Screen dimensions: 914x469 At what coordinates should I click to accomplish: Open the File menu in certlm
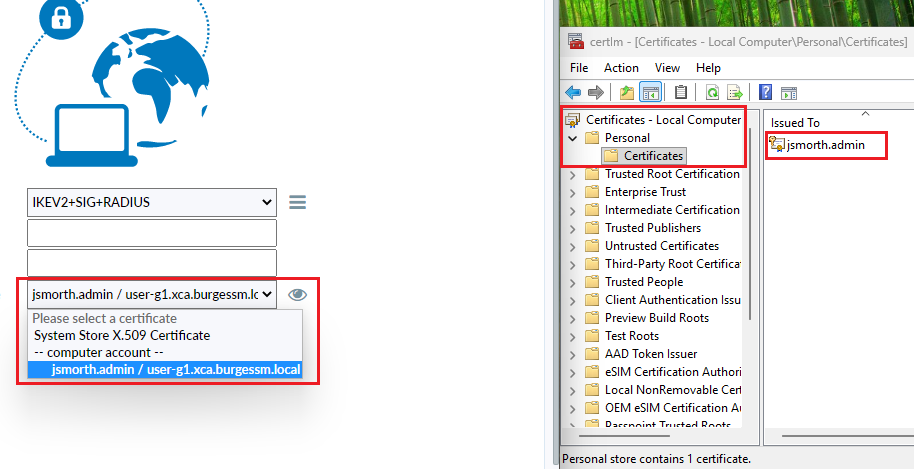click(579, 68)
